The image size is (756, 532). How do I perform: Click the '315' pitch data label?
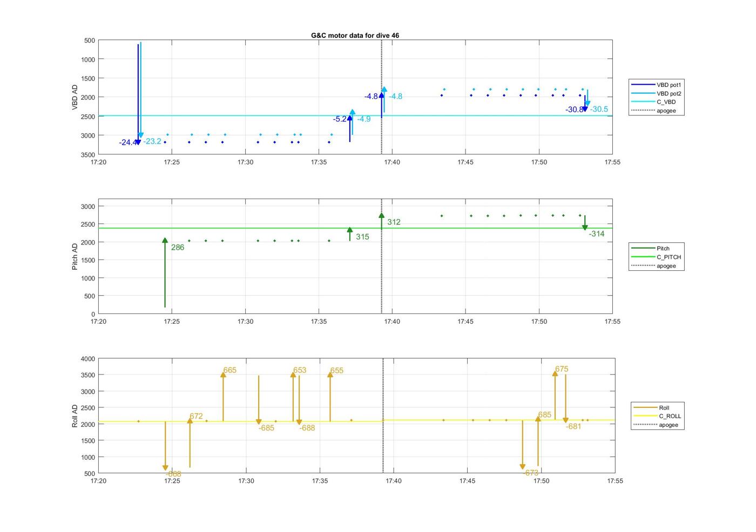click(362, 237)
